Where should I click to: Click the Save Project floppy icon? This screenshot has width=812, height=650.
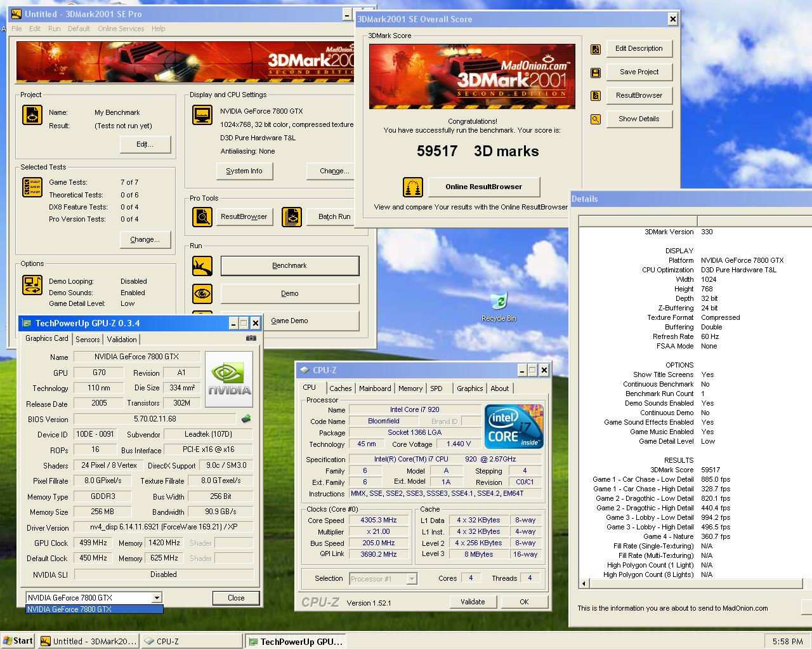[595, 72]
